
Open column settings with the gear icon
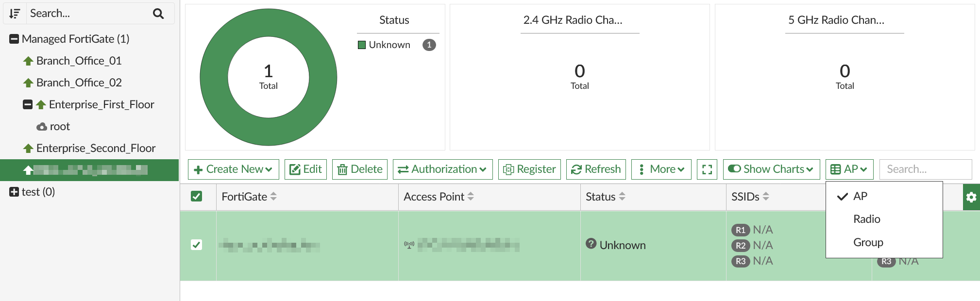click(971, 197)
